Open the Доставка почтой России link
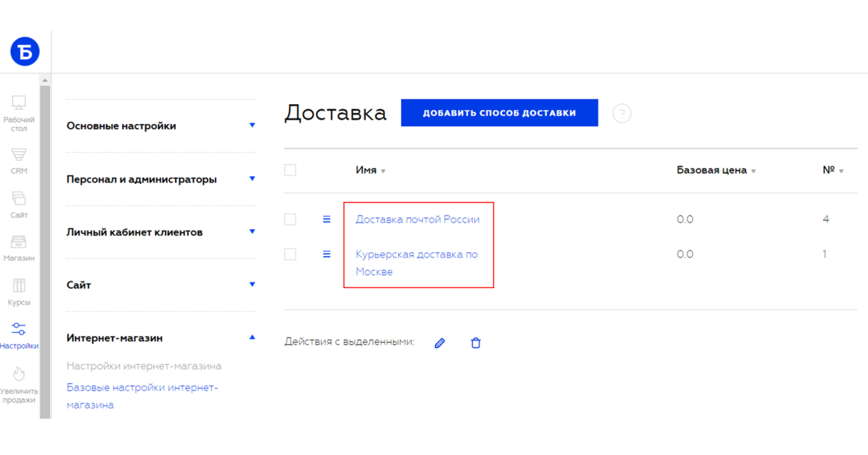Viewport: 868px width, 455px height. click(418, 219)
